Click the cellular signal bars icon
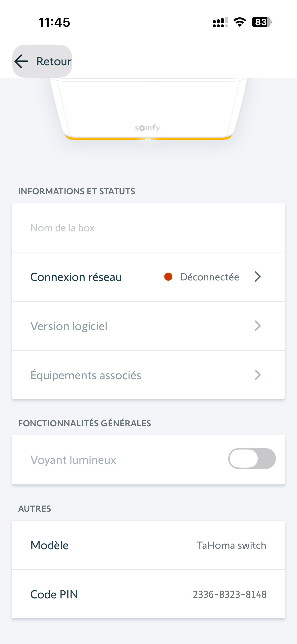Image resolution: width=297 pixels, height=644 pixels. coord(220,22)
